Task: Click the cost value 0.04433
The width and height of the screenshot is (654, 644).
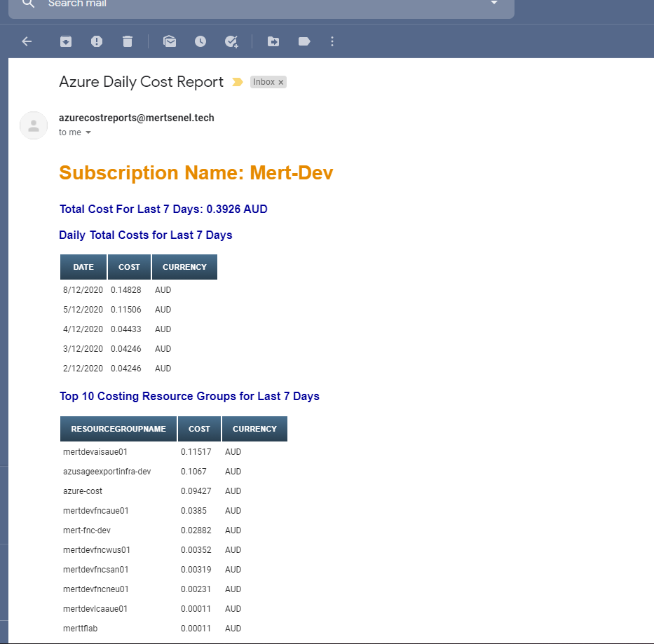Action: (x=126, y=329)
